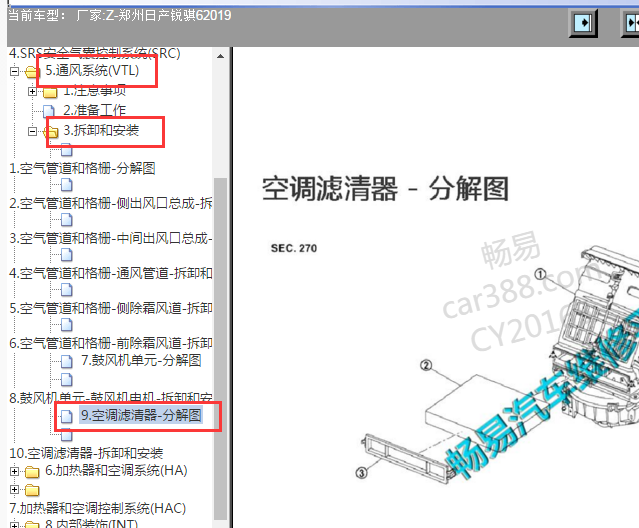Image resolution: width=639 pixels, height=528 pixels.
Task: Click the 6.加热器和空调系统 folder icon
Action: tap(32, 472)
